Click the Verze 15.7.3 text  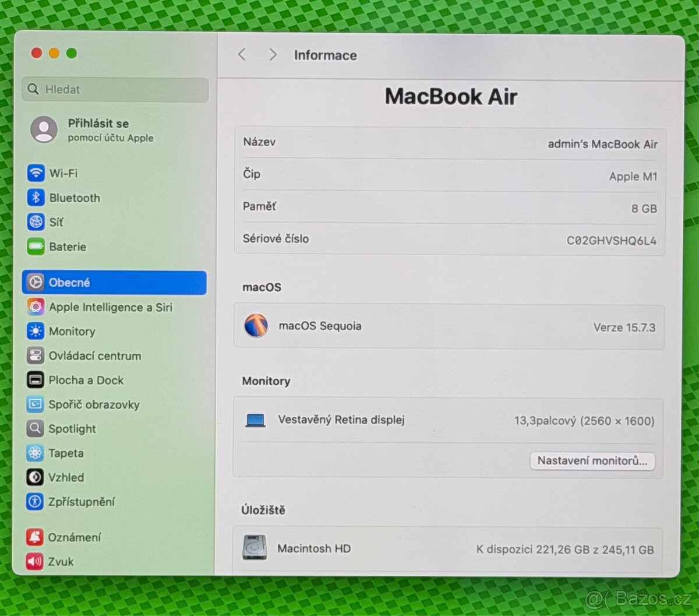(624, 328)
